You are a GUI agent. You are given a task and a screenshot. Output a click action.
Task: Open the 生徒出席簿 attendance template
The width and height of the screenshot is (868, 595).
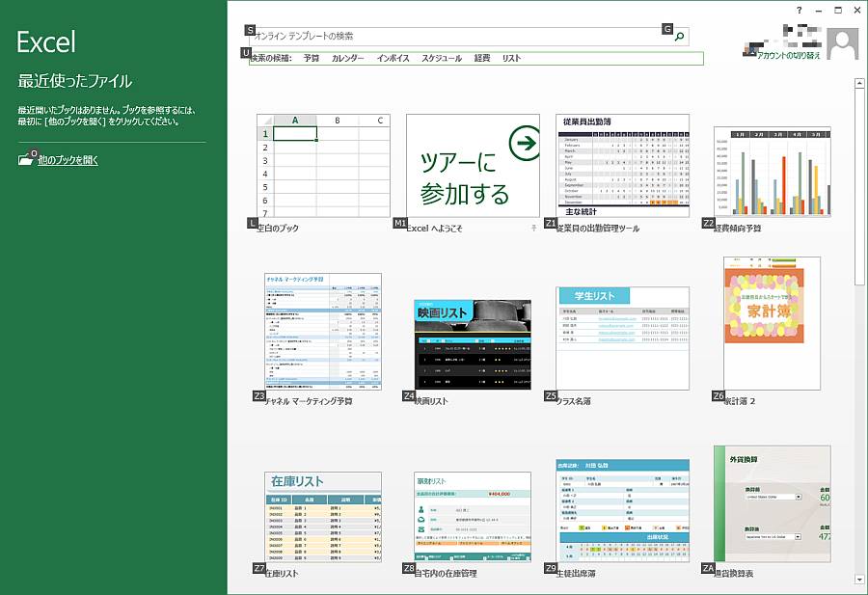tap(623, 510)
